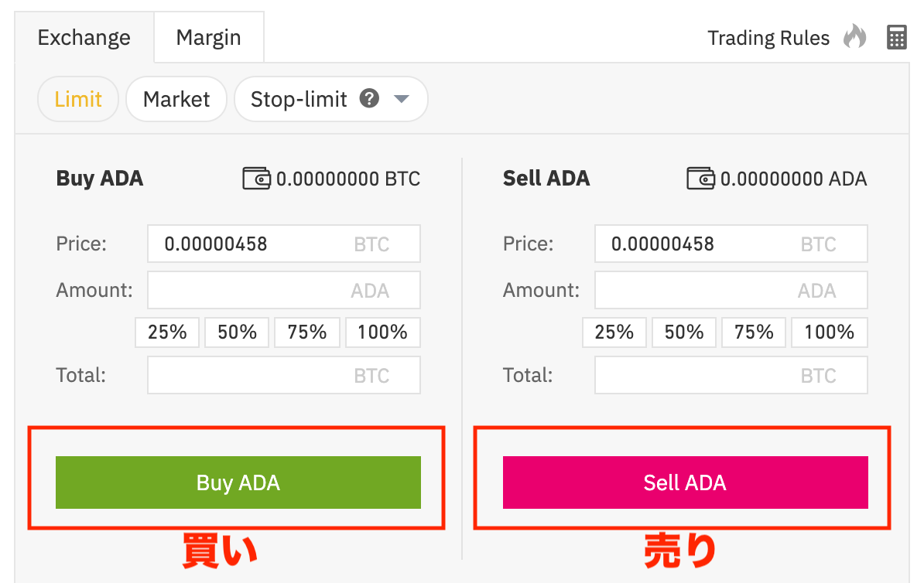Switch to the Margin tab
Image resolution: width=924 pixels, height=583 pixels.
208,36
